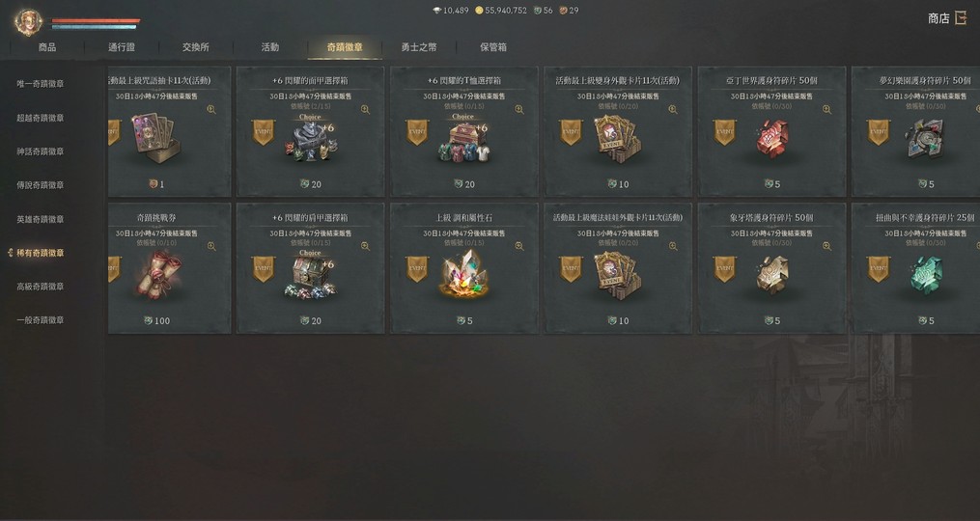Image resolution: width=980 pixels, height=521 pixels.
Task: Select the 夢幻樂園護身符碎片 50個 item thumbnail
Action: click(x=926, y=139)
